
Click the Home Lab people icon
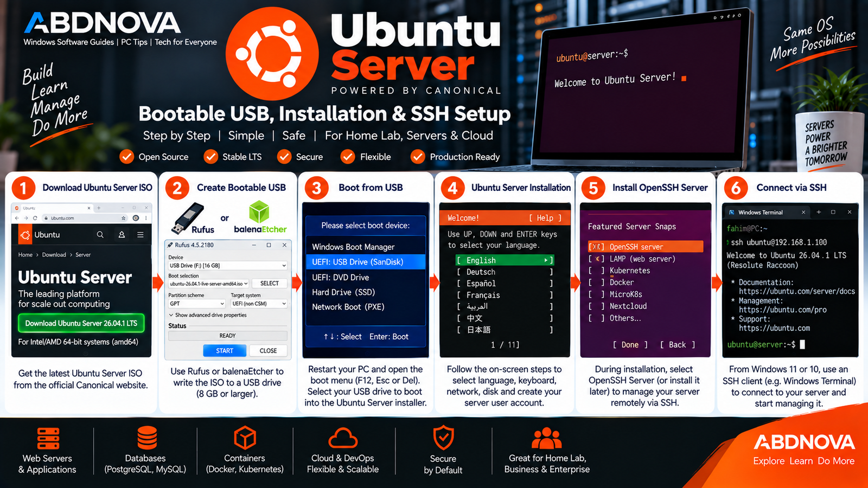[547, 438]
